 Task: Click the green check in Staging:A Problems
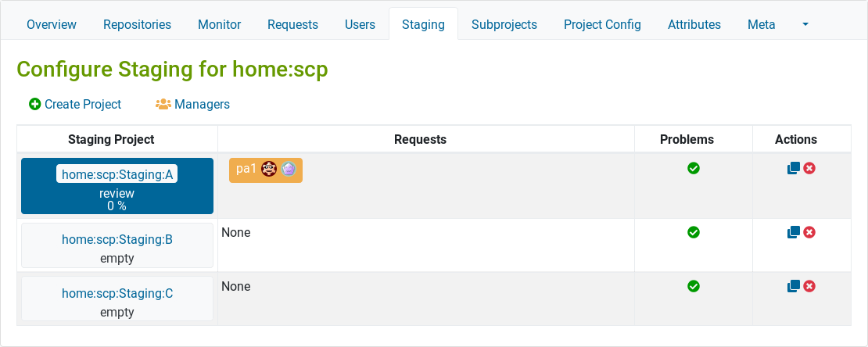pos(694,168)
